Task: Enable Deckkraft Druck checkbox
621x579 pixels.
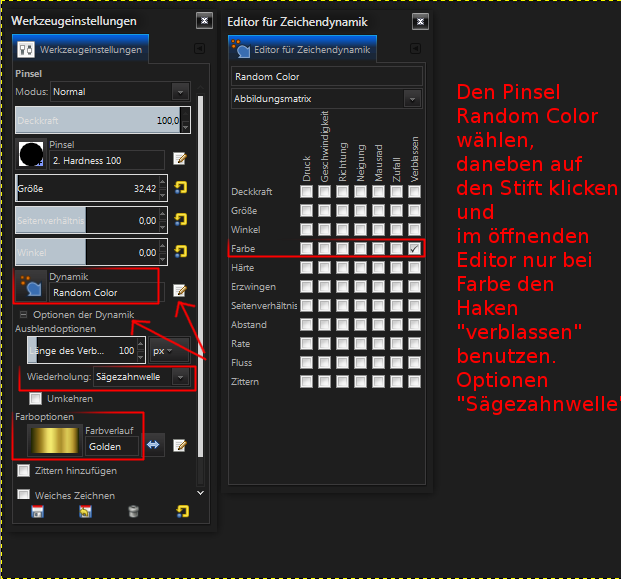Action: click(x=306, y=192)
